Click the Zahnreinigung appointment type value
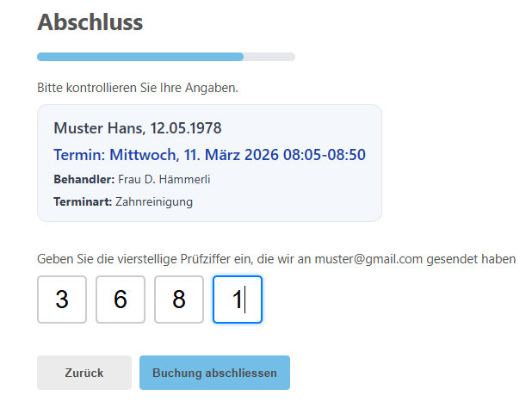Screen dimensions: 532x420 click(154, 201)
